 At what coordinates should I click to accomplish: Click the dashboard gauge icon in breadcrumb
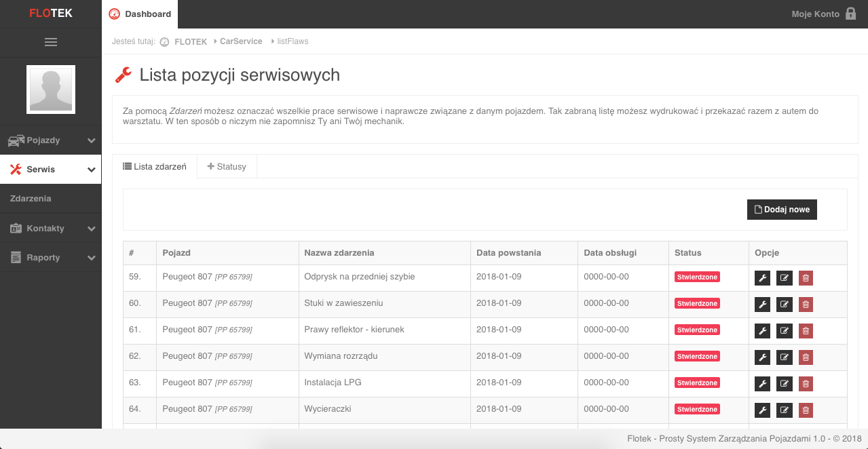pyautogui.click(x=164, y=41)
